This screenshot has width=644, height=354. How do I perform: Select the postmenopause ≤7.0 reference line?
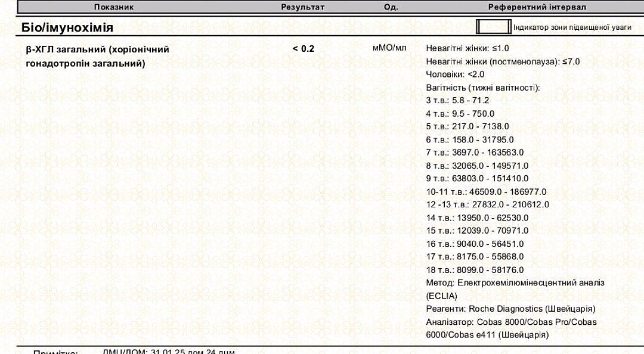tap(503, 61)
